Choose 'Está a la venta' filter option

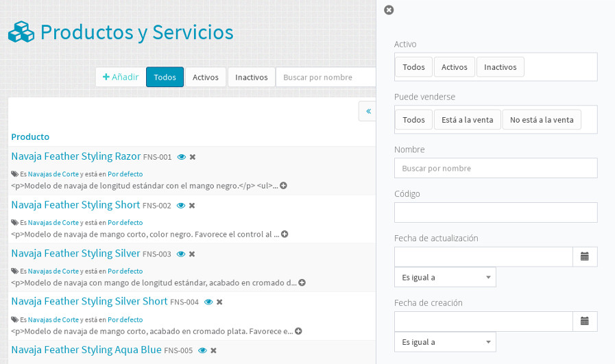tap(468, 120)
